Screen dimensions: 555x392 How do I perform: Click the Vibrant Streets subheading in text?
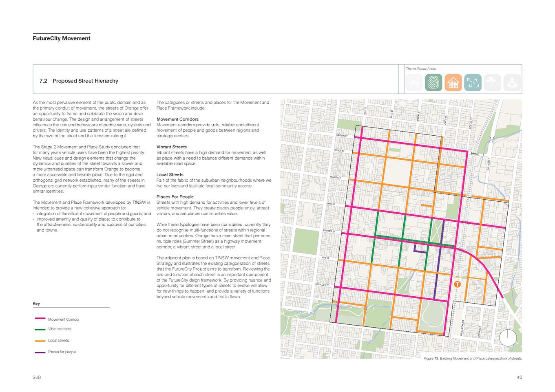[x=172, y=147]
